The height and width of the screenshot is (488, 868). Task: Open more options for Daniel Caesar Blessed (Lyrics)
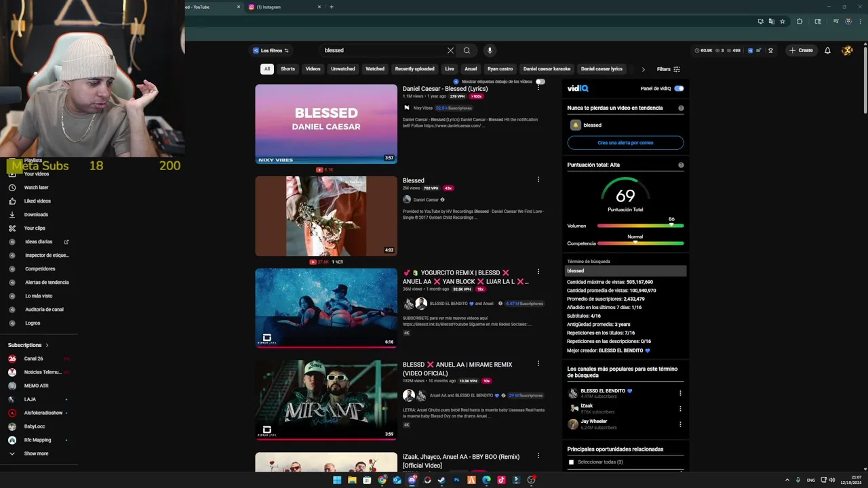pos(538,87)
